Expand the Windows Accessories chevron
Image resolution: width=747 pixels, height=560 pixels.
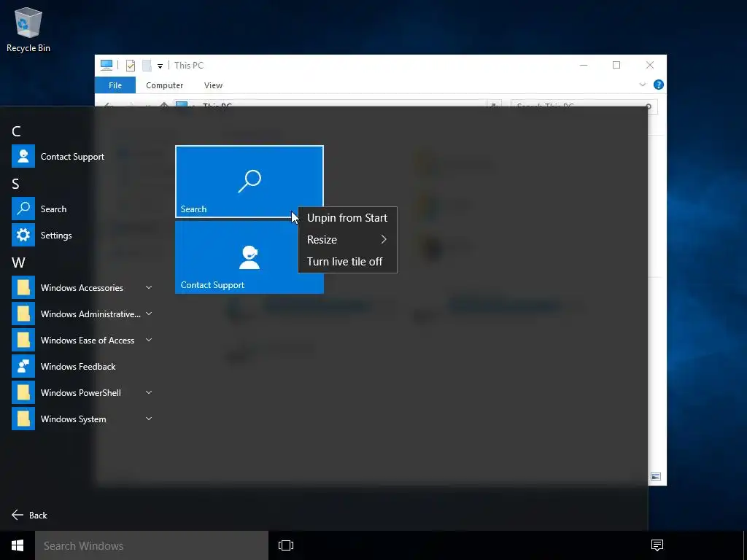pyautogui.click(x=149, y=287)
